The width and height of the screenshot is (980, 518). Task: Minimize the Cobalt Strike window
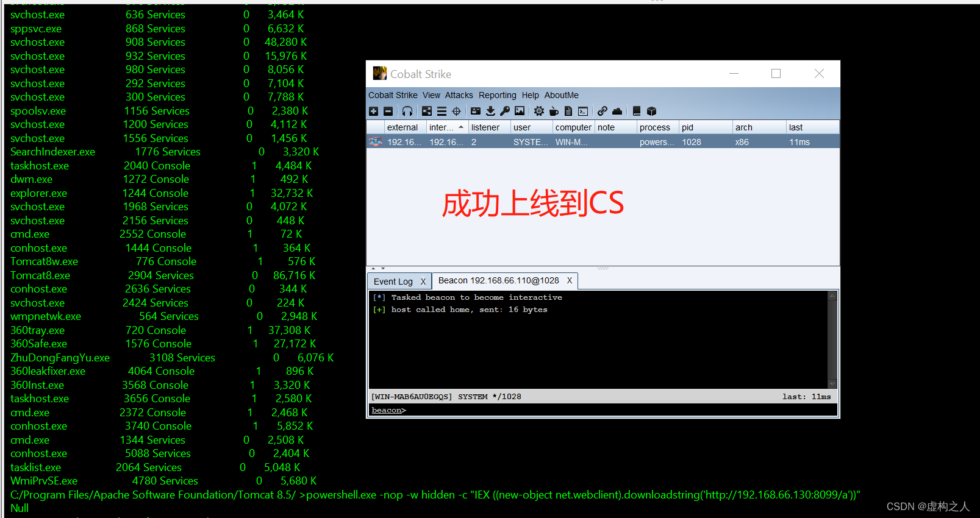click(734, 74)
